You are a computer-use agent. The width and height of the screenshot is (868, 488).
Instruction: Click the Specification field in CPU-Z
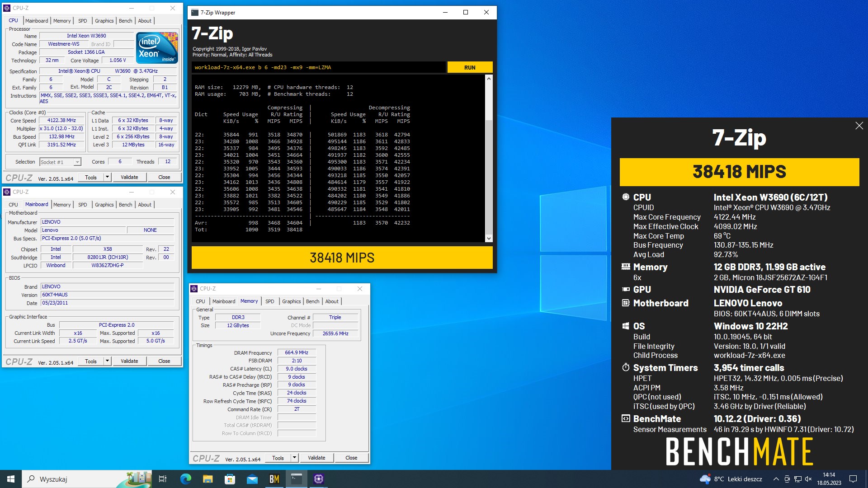[108, 71]
